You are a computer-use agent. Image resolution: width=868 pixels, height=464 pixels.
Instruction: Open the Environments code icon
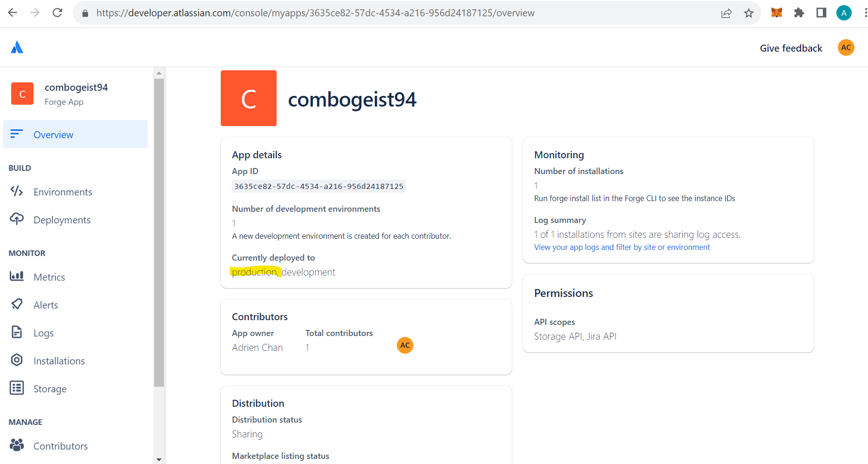point(17,191)
